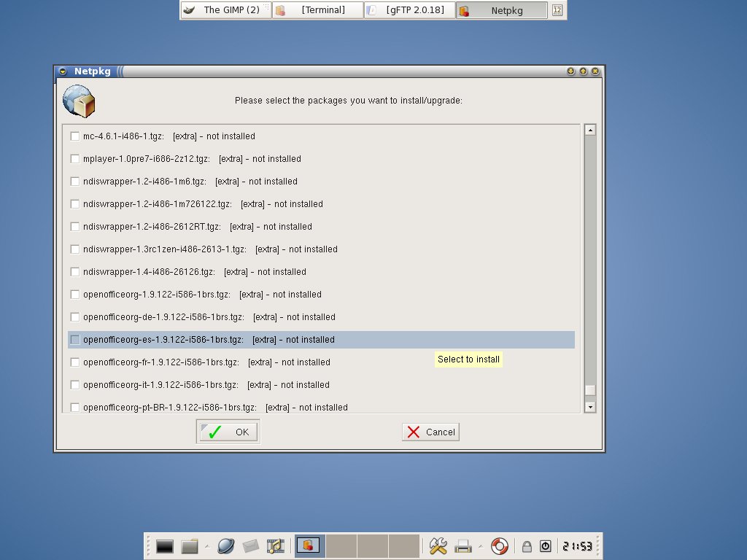747x560 pixels.
Task: Expand the small arrow next to printer launcher
Action: coord(481,546)
